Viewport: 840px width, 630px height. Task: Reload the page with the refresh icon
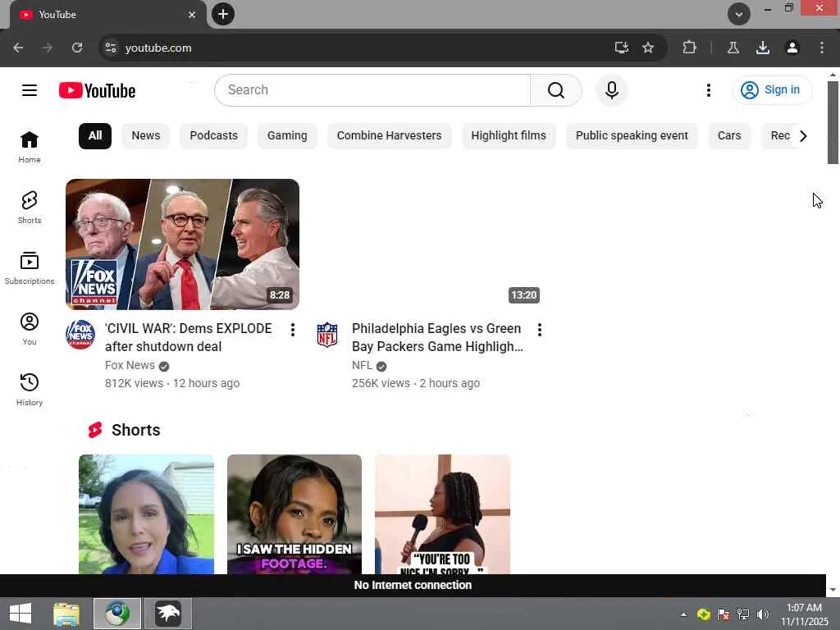tap(77, 48)
